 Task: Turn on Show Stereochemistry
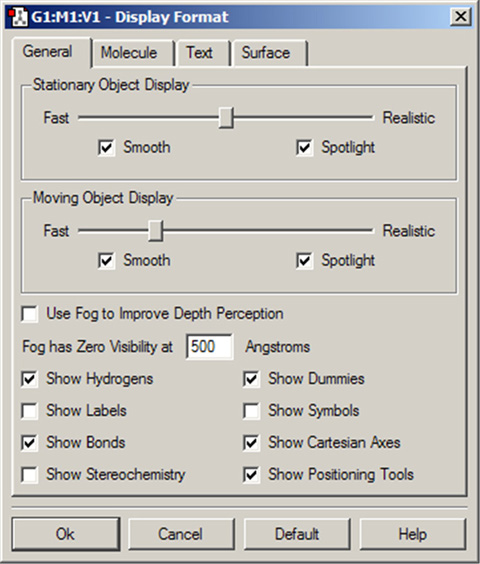[30, 474]
